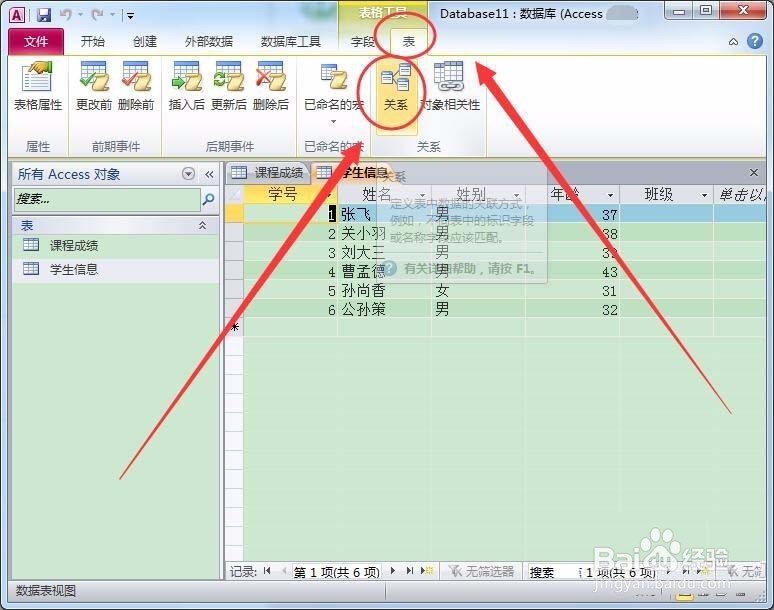Select 课程成绩 table in navigation pane
This screenshot has width=774, height=610.
tap(116, 245)
